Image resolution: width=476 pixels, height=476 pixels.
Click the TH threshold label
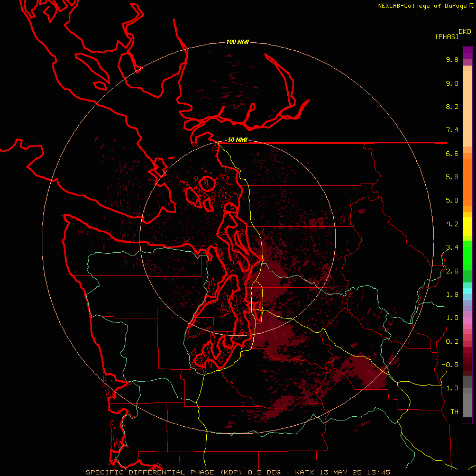(x=454, y=412)
